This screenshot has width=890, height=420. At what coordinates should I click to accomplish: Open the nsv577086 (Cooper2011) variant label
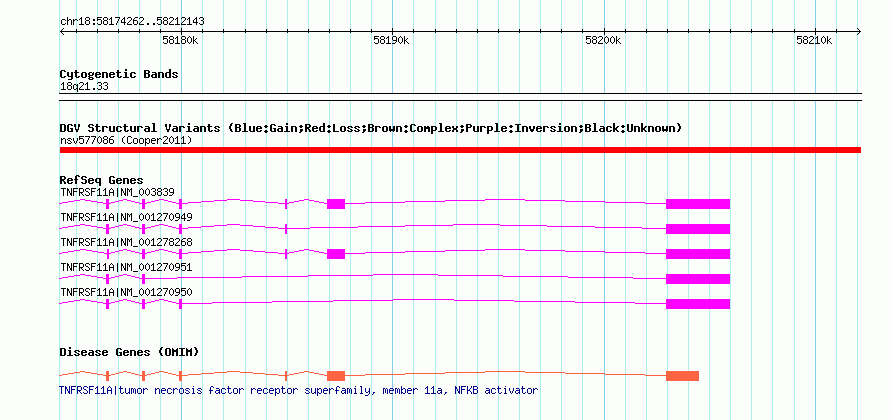pos(126,140)
